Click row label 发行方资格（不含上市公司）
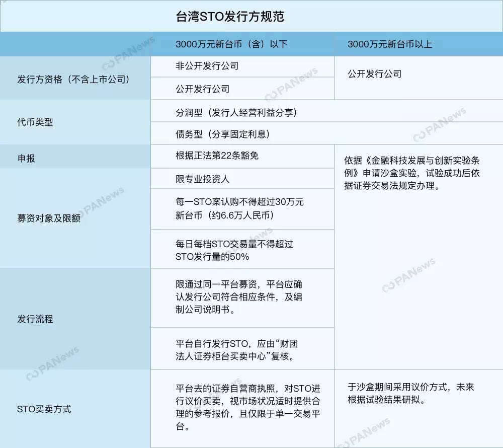503x448 pixels. pos(73,79)
